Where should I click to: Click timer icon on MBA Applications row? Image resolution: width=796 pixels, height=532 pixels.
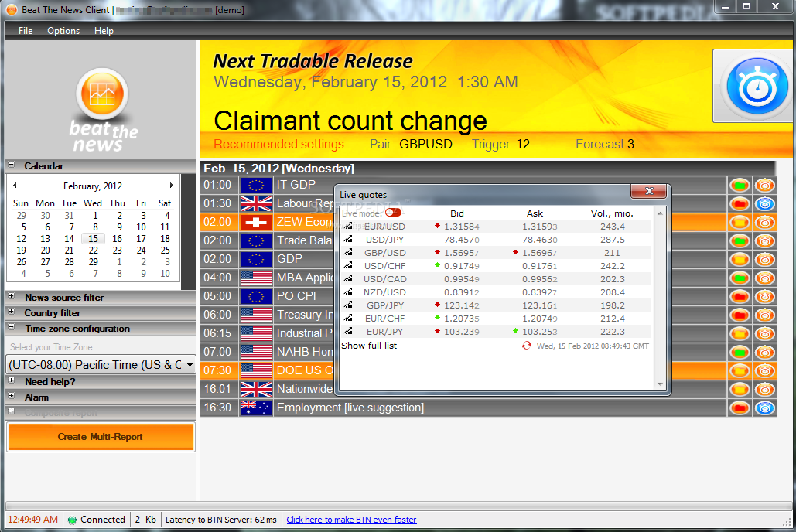point(764,278)
